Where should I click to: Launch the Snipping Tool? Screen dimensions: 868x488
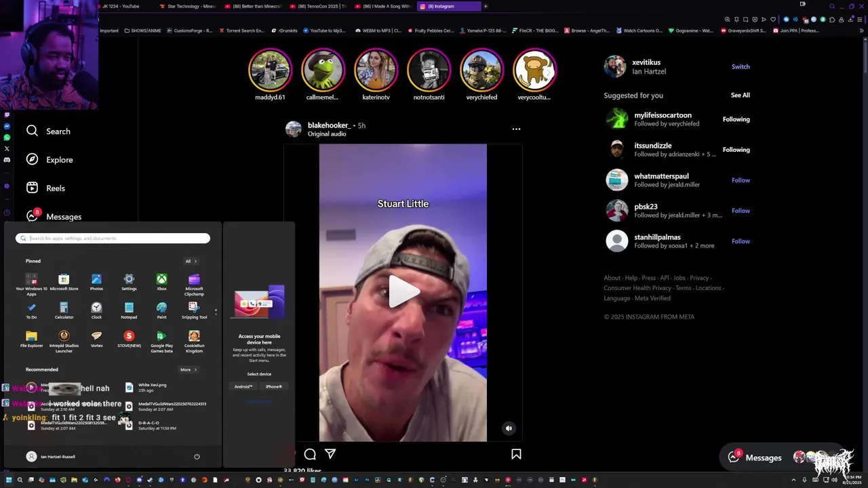pos(194,310)
